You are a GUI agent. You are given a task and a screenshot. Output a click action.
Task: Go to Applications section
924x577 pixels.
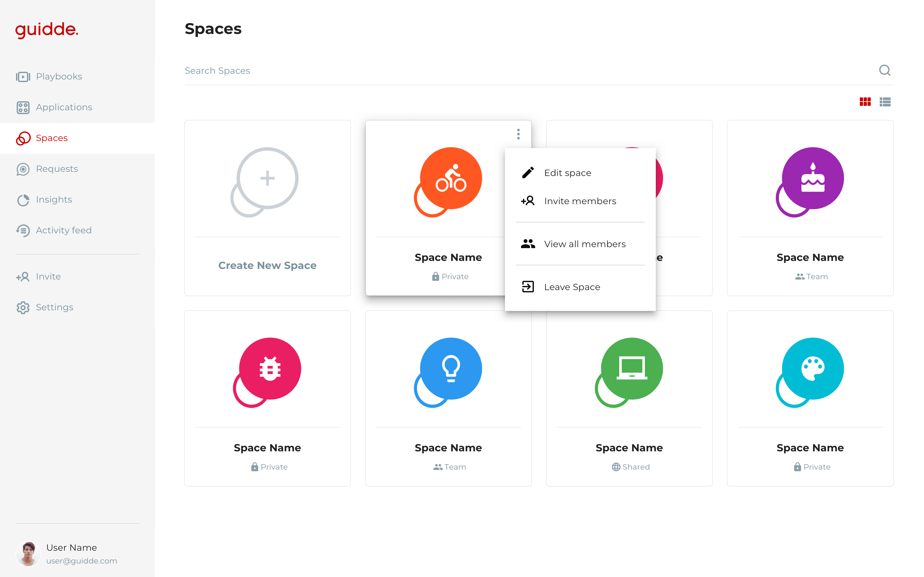tap(64, 107)
